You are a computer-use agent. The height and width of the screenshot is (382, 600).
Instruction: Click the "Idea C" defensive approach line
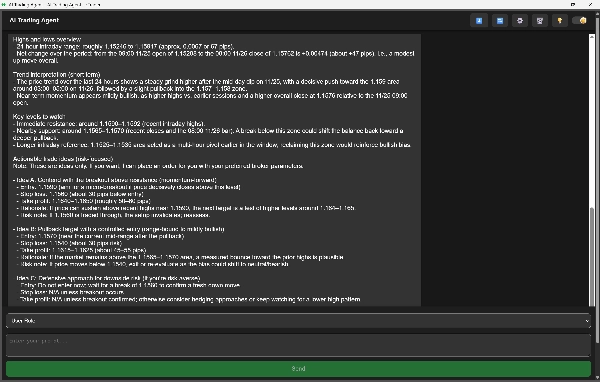coord(108,278)
